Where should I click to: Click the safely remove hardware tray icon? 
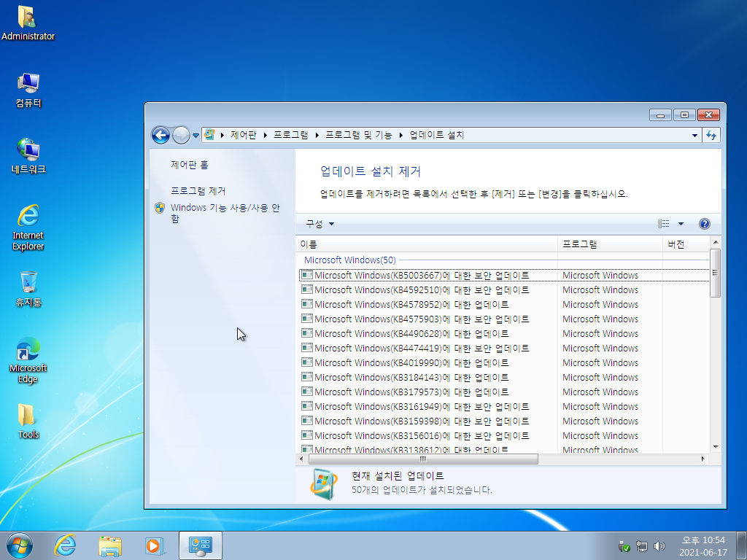point(624,546)
